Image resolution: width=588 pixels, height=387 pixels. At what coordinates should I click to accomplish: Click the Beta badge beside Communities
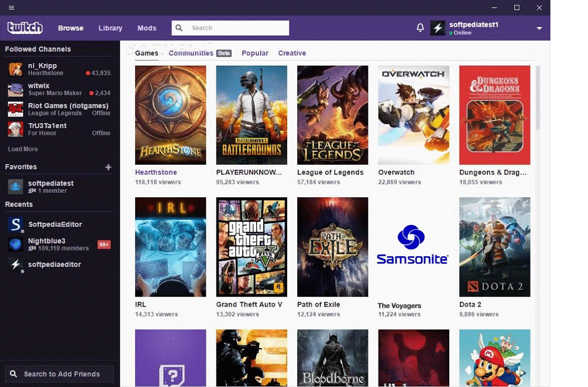tap(224, 53)
